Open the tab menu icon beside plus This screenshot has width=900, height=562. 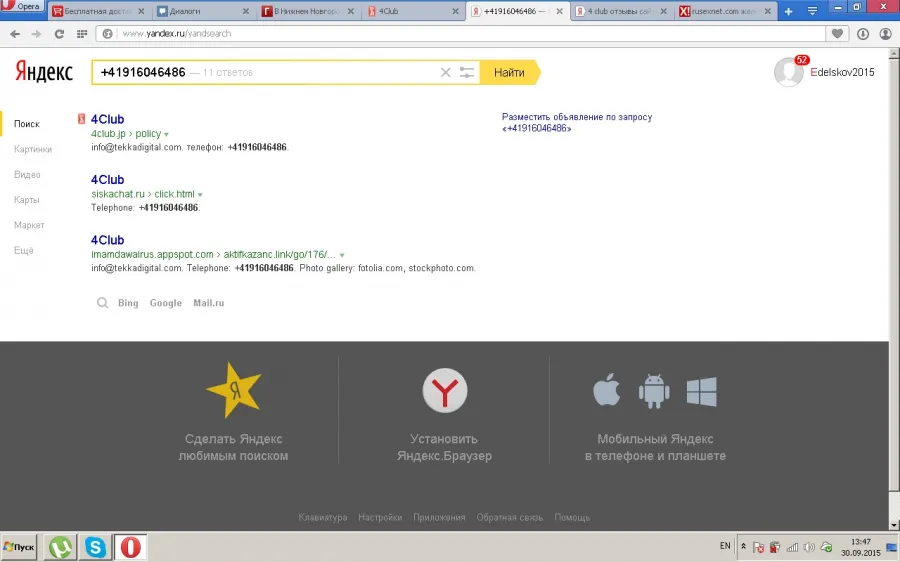(812, 11)
